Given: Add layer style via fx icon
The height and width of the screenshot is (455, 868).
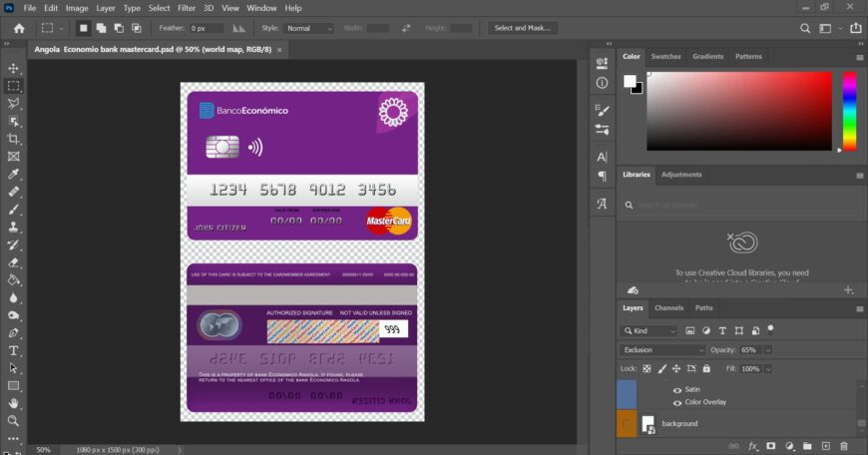Looking at the screenshot, I should [x=753, y=446].
